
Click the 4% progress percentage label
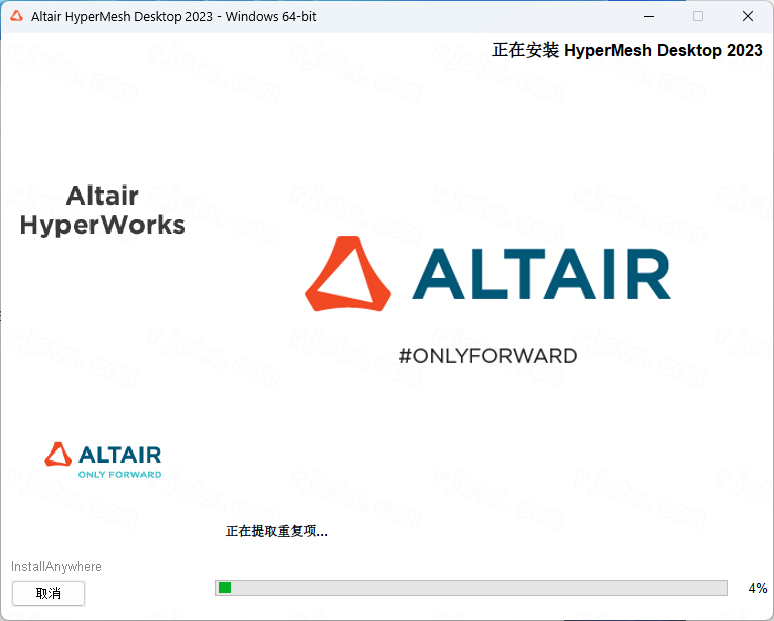point(757,588)
